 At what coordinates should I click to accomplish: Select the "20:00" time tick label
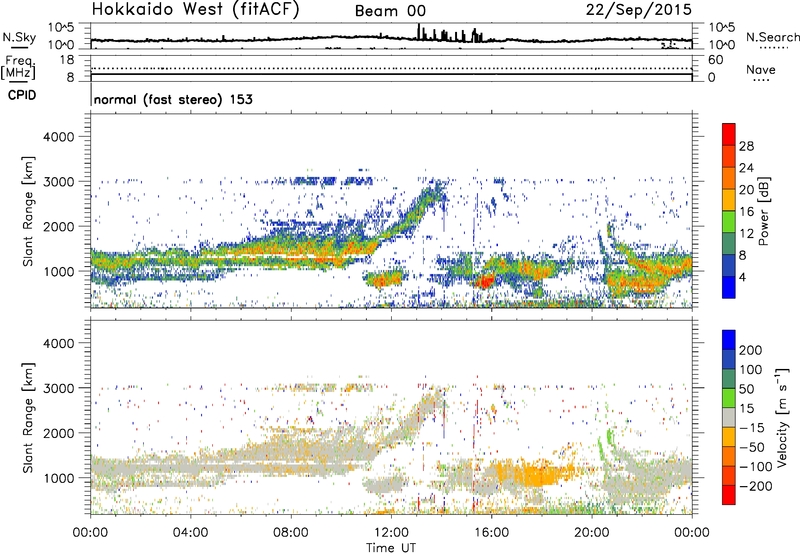point(591,533)
